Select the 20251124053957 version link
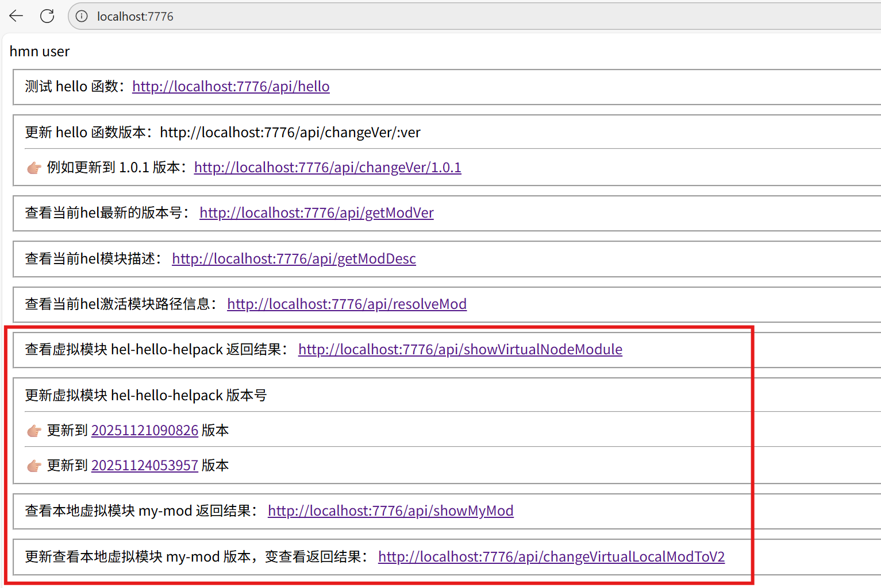 (144, 466)
